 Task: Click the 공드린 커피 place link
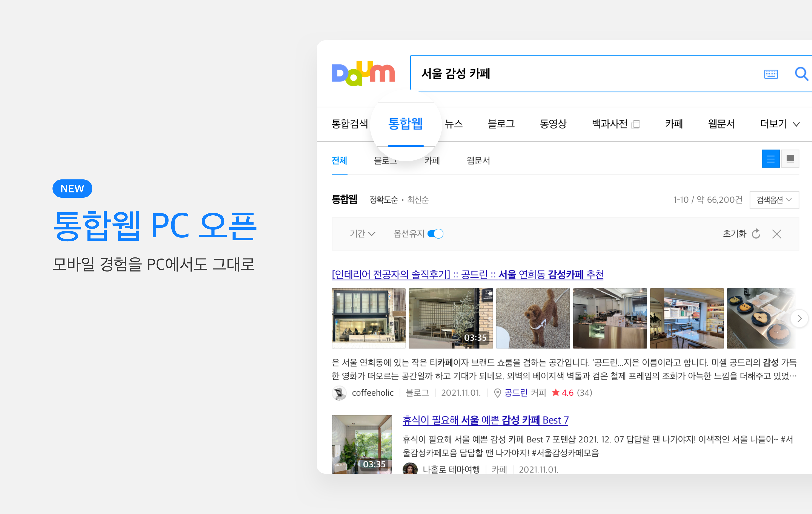tap(525, 393)
